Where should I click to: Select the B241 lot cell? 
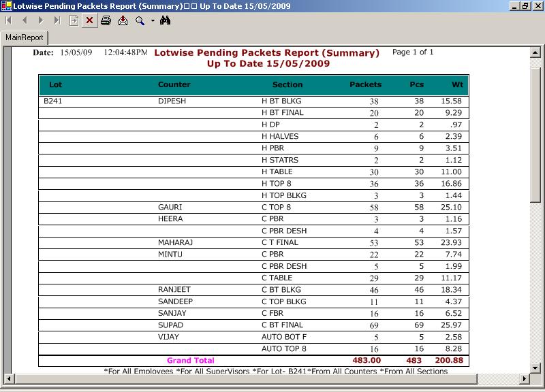tap(53, 101)
